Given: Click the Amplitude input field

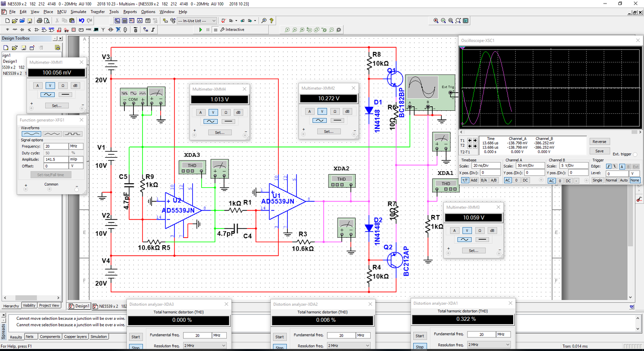Looking at the screenshot, I should (x=56, y=159).
